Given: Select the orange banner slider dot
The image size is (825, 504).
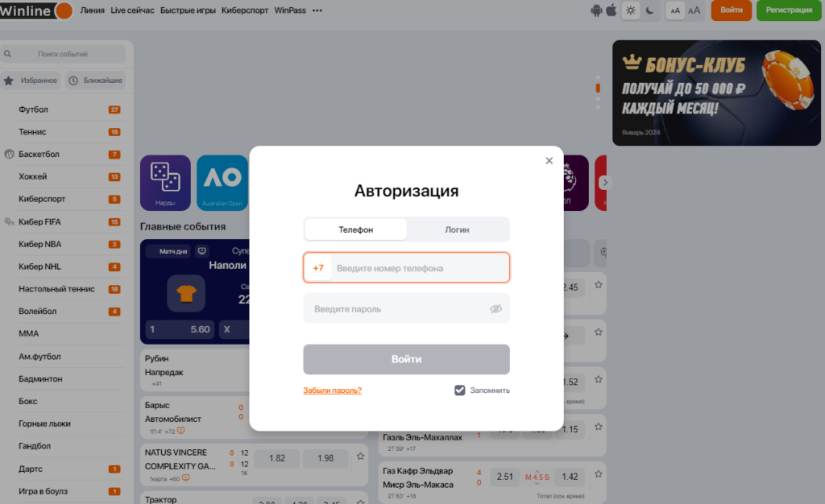Looking at the screenshot, I should [x=598, y=88].
